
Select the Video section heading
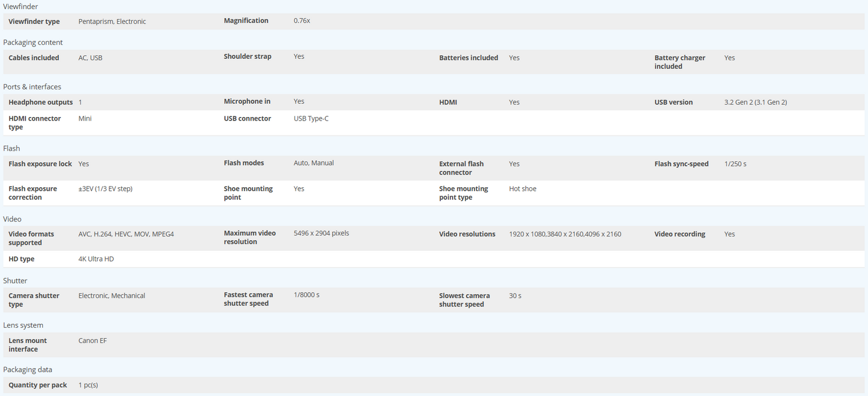(x=12, y=219)
